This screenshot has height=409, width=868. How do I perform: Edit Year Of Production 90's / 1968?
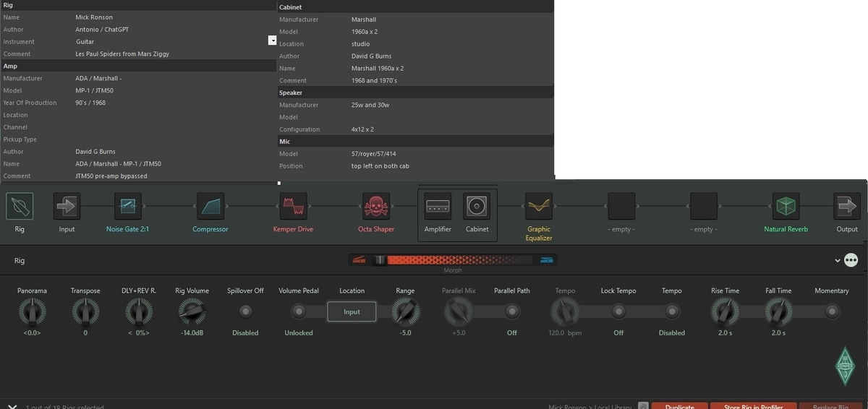coord(174,103)
